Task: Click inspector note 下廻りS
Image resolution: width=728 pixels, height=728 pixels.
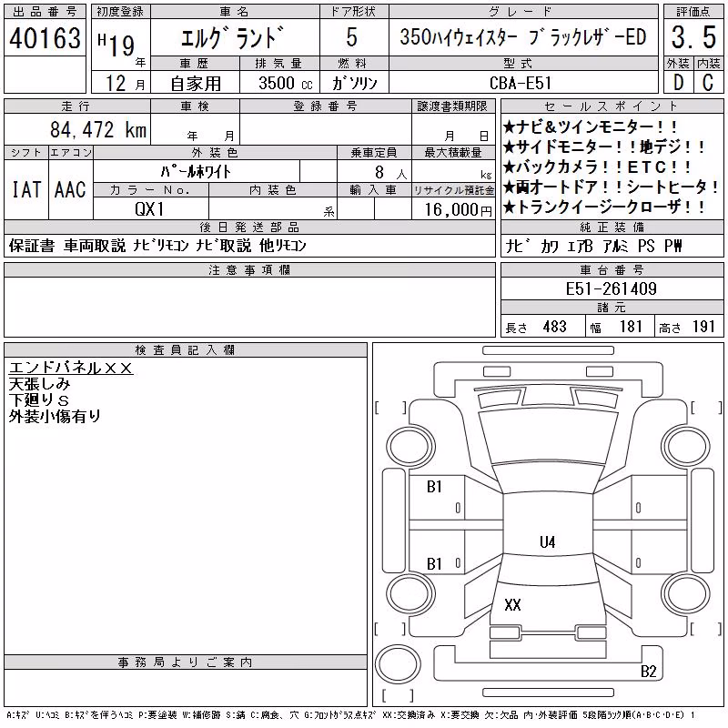Action: pyautogui.click(x=39, y=400)
